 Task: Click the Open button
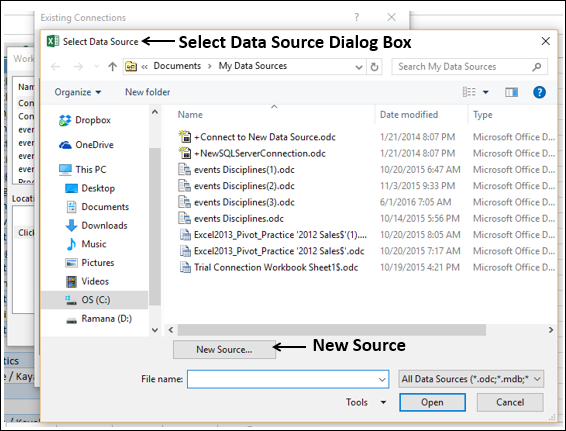(x=432, y=402)
